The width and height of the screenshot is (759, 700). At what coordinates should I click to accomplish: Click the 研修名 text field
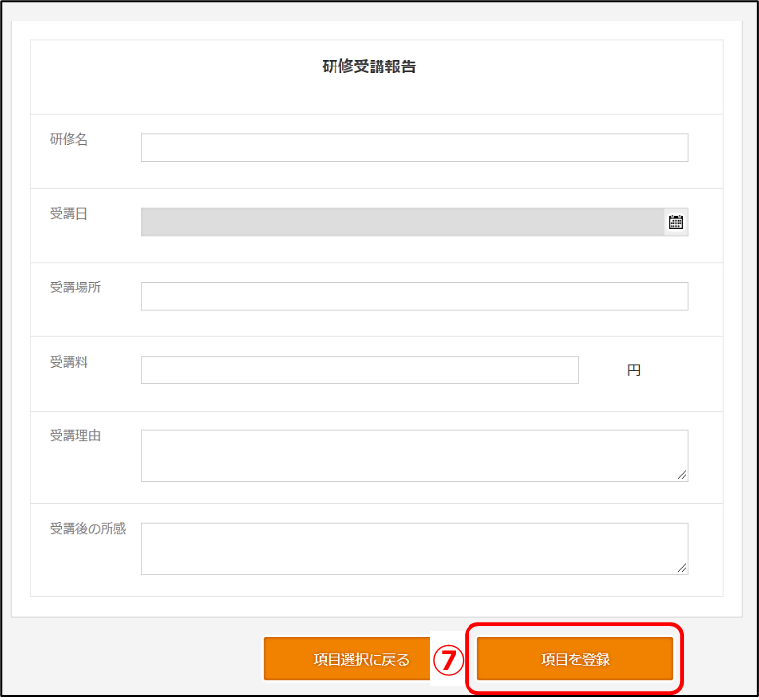pos(415,148)
